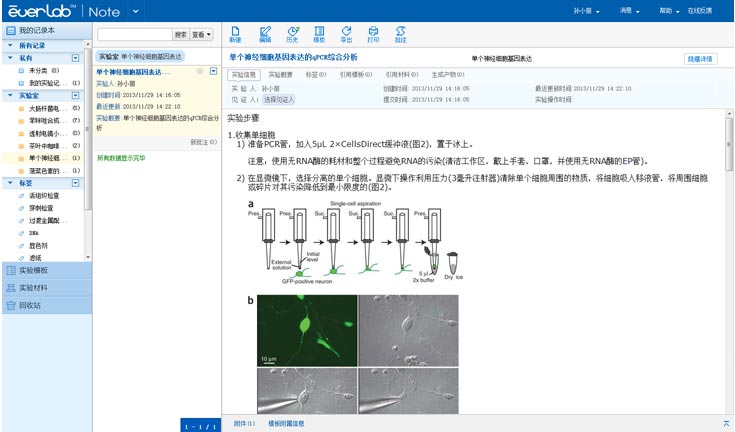Select the 未分类 notebook in the tree
The image size is (735, 432).
coord(38,71)
